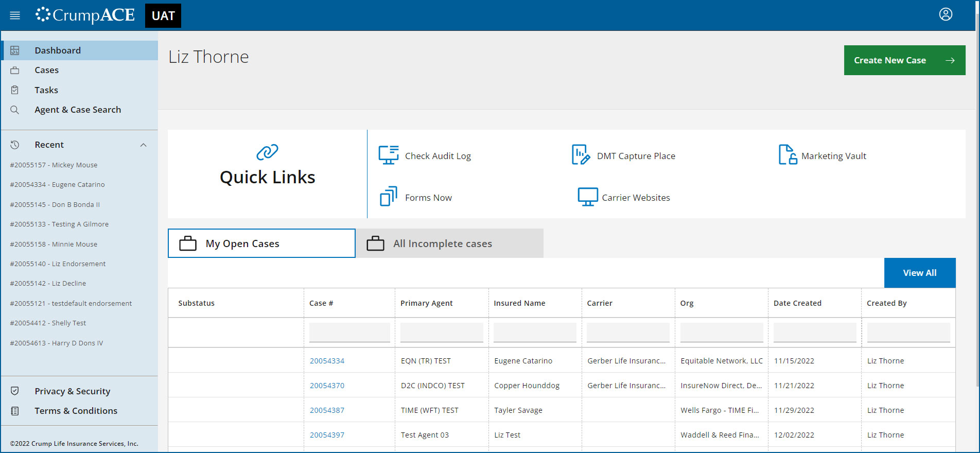Click the Agent & Case Search magnifier icon

(x=15, y=110)
